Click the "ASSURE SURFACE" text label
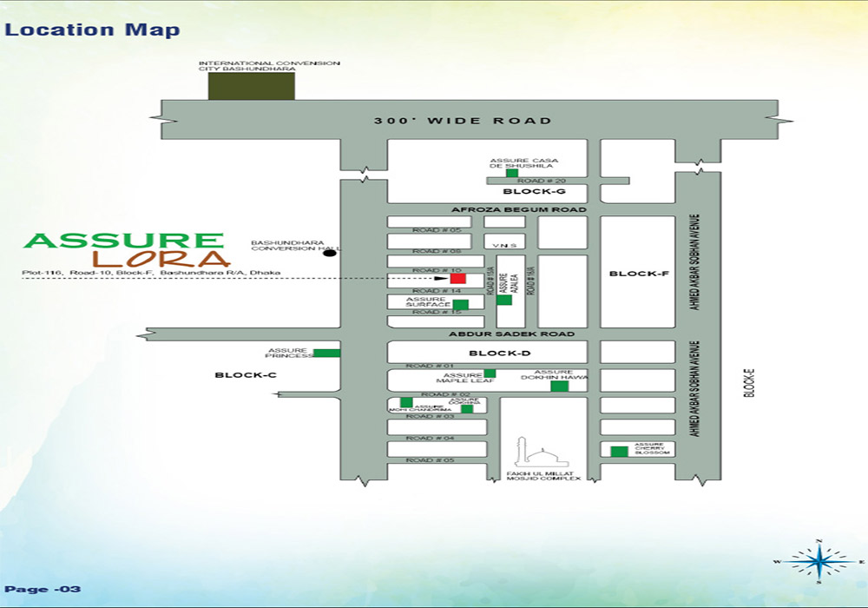The width and height of the screenshot is (868, 608). click(x=428, y=301)
